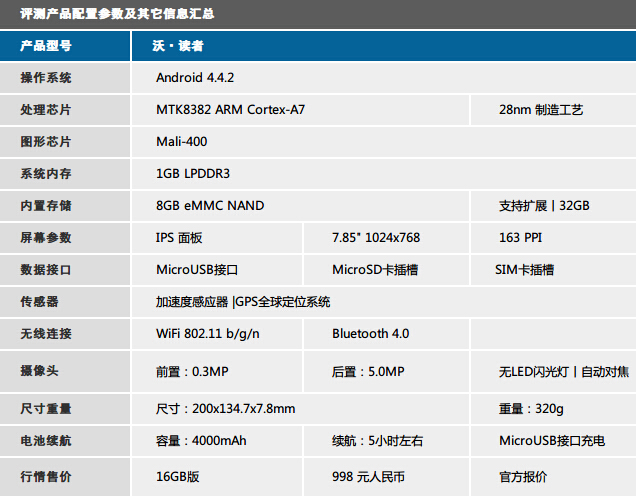Select the '系统内存' row label
Image resolution: width=636 pixels, height=499 pixels.
(46, 174)
